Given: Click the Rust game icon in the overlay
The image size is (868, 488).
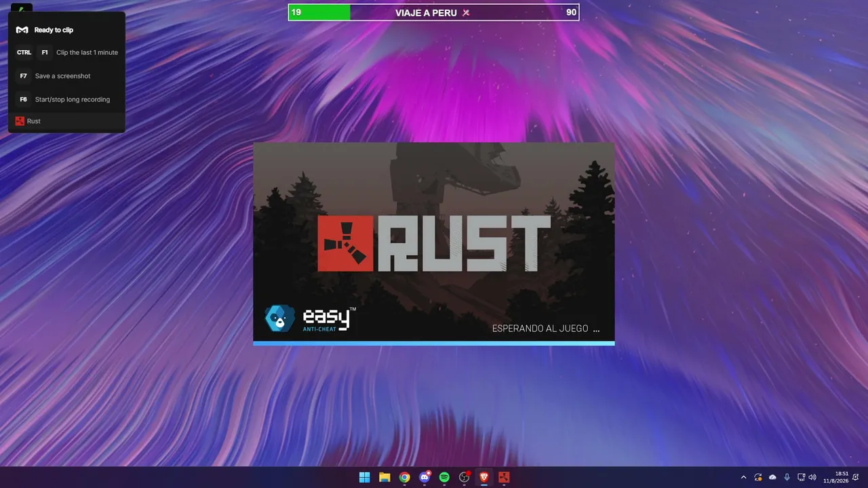Looking at the screenshot, I should coord(20,121).
